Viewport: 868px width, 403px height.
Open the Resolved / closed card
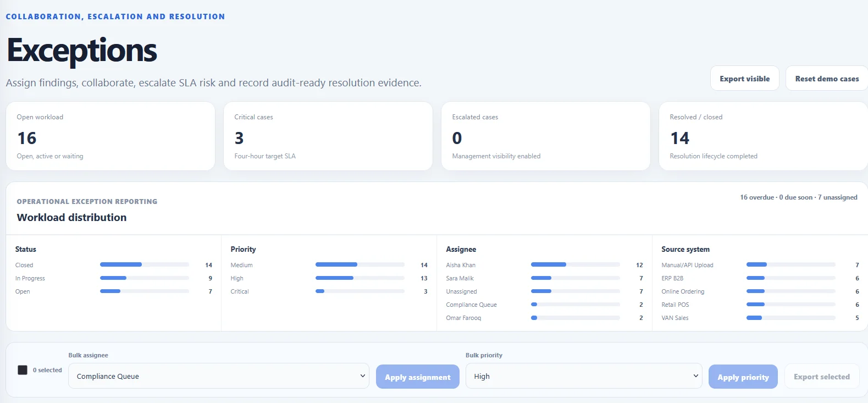[x=764, y=136]
